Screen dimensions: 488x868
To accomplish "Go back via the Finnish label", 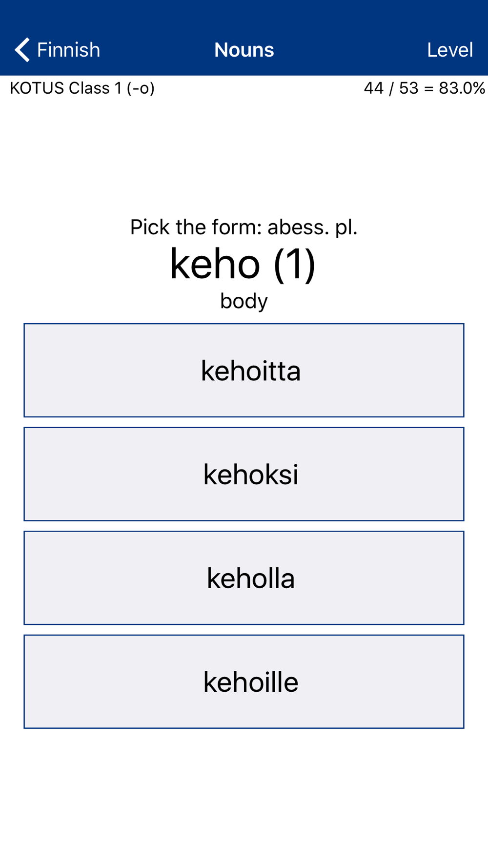I will [x=68, y=50].
